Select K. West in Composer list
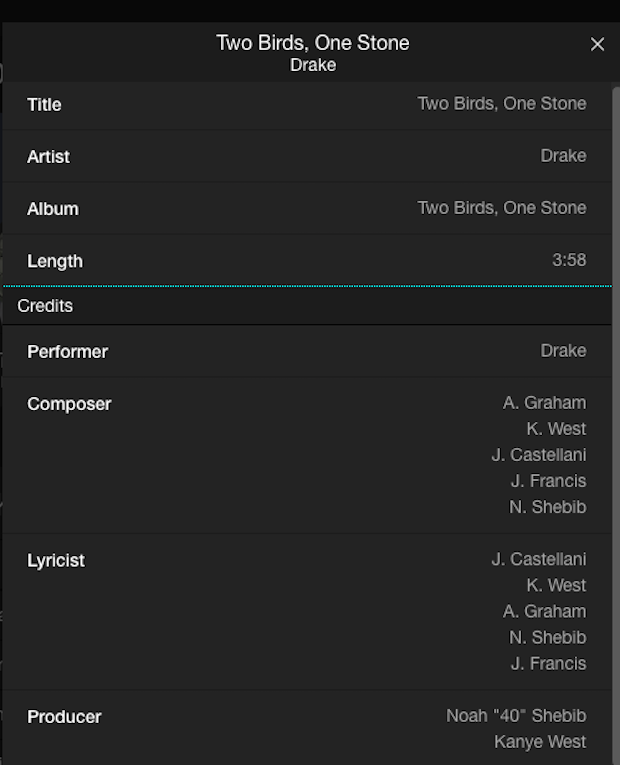Screen dimensions: 620x765 pyautogui.click(x=556, y=429)
